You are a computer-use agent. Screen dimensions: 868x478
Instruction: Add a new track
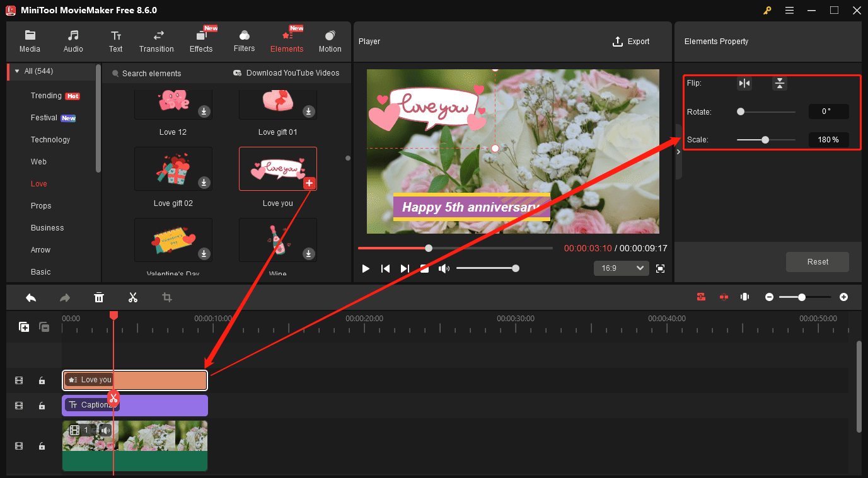[x=24, y=326]
